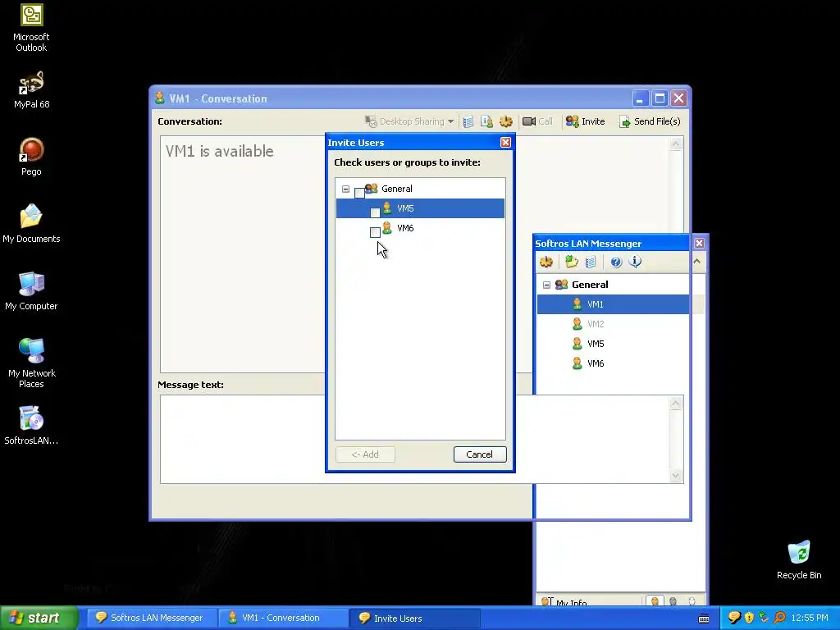Viewport: 840px width, 630px height.
Task: Click My Info at Messenger bottom
Action: 564,602
